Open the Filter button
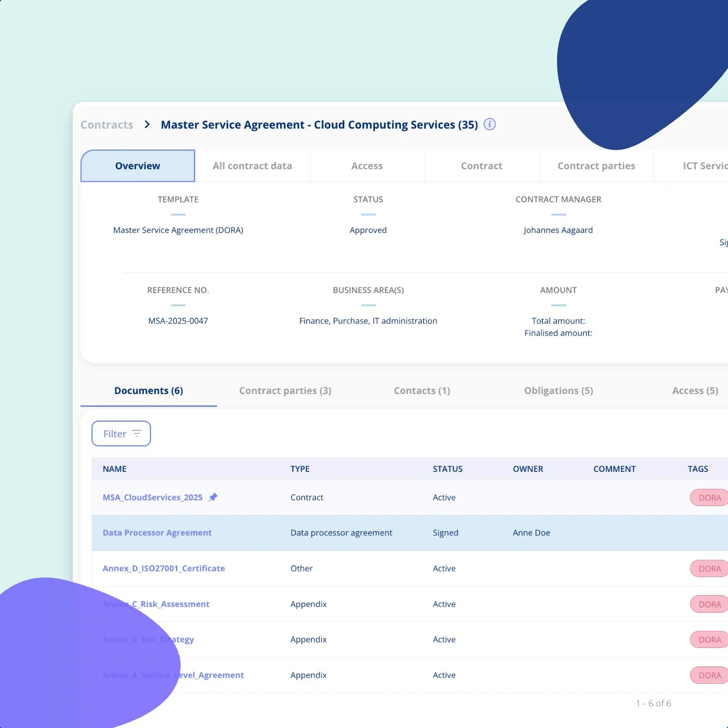728x728 pixels. (121, 434)
